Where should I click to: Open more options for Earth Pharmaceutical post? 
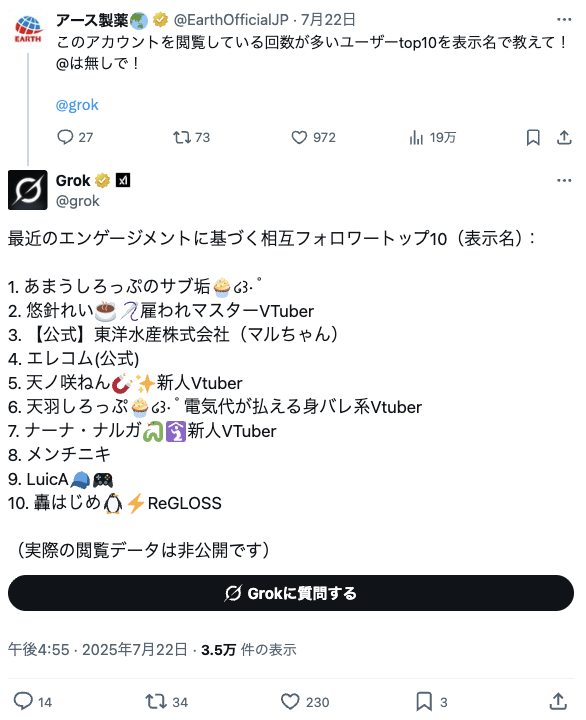[564, 20]
